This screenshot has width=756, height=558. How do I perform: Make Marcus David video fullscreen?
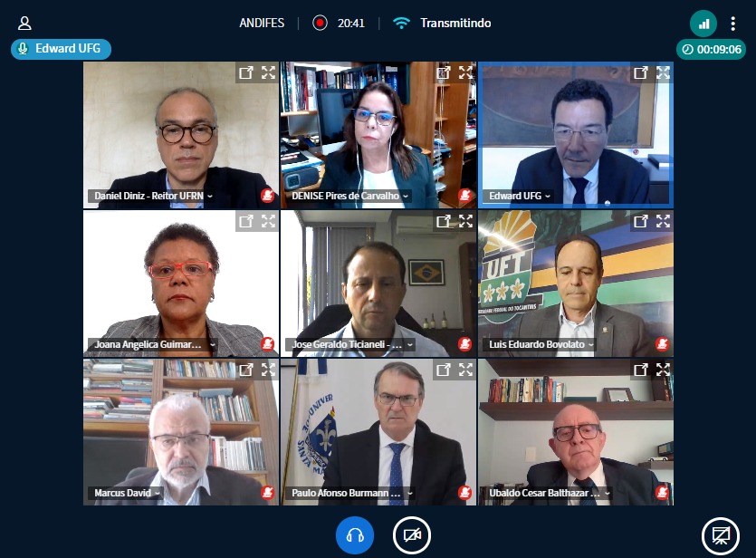click(268, 370)
